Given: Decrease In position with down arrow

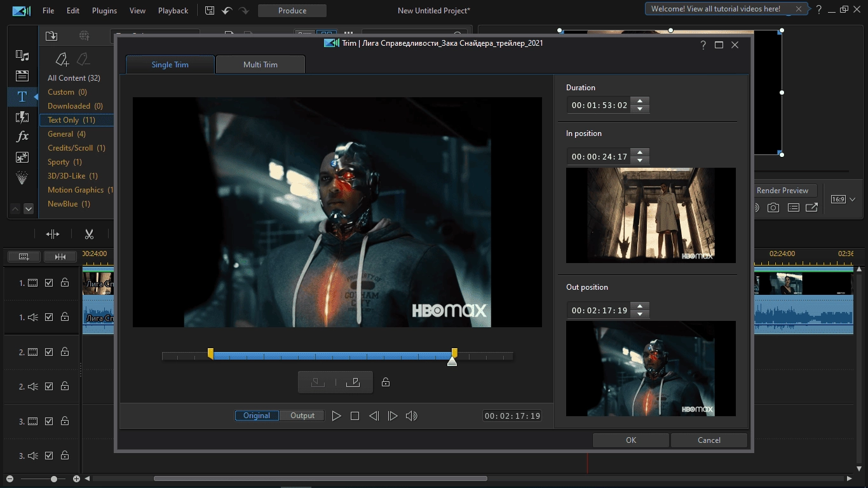Looking at the screenshot, I should (640, 161).
